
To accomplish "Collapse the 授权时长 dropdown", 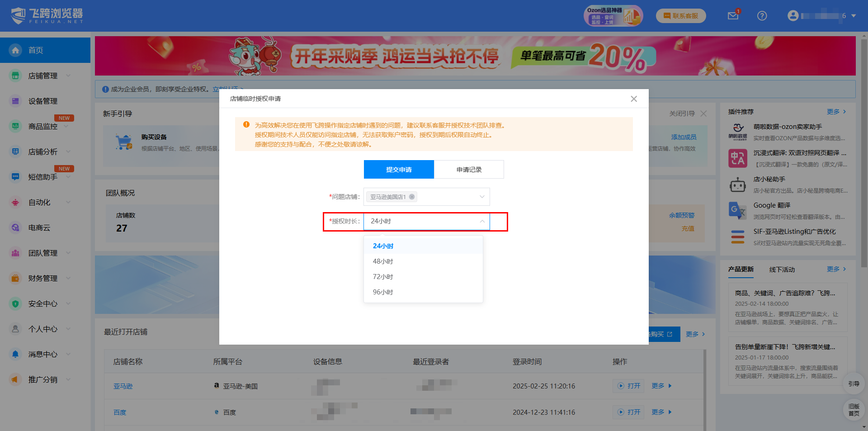I will pyautogui.click(x=482, y=221).
